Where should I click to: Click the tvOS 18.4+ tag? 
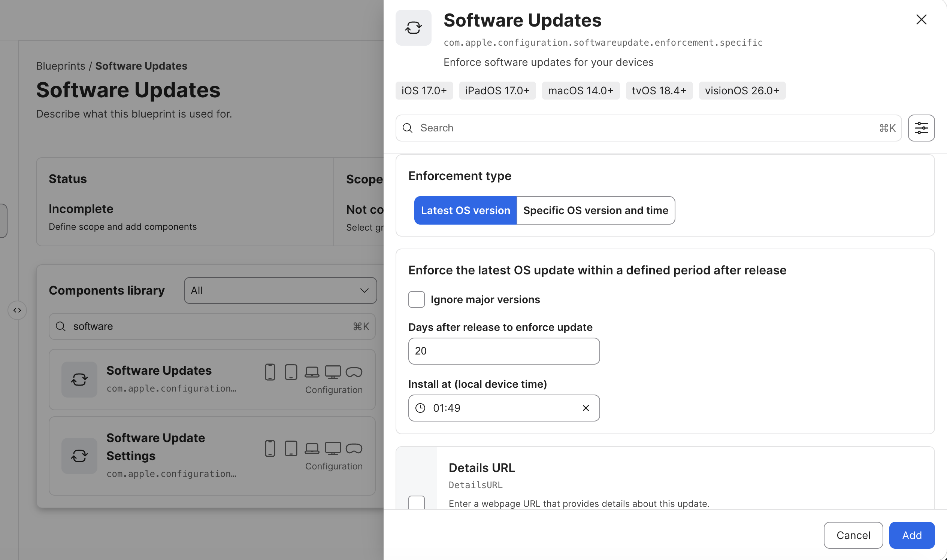tap(659, 91)
